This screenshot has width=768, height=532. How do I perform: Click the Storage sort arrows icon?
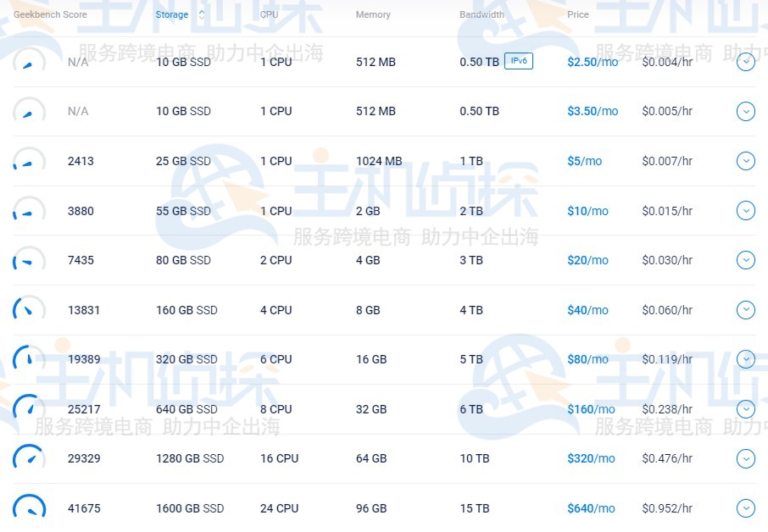pos(202,14)
